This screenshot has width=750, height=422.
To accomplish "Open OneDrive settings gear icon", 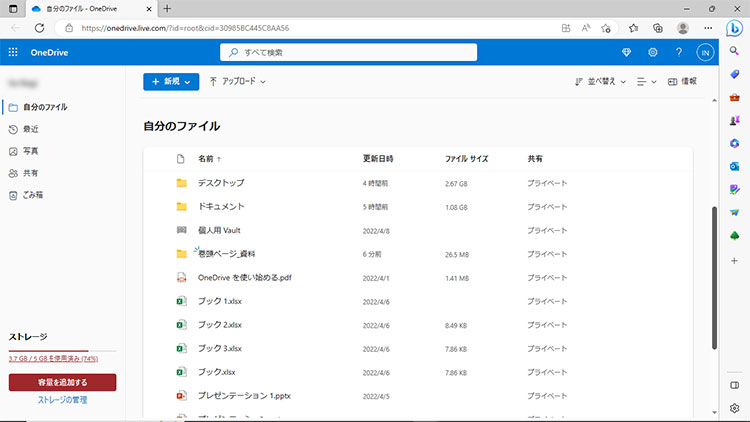I will [653, 52].
